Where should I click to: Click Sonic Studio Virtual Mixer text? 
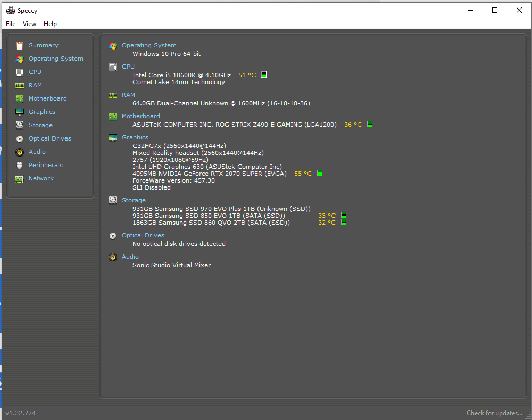point(171,265)
